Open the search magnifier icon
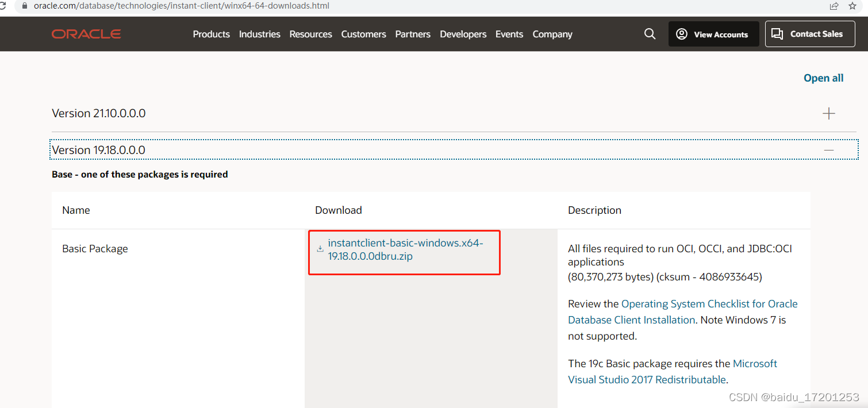868x408 pixels. click(x=650, y=34)
